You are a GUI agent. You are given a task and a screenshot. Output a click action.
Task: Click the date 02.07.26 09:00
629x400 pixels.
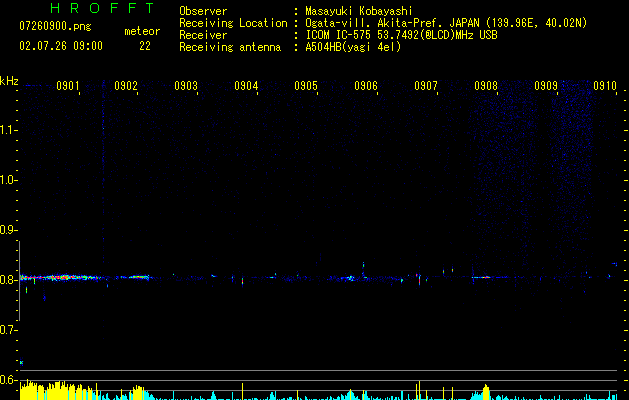coord(61,46)
